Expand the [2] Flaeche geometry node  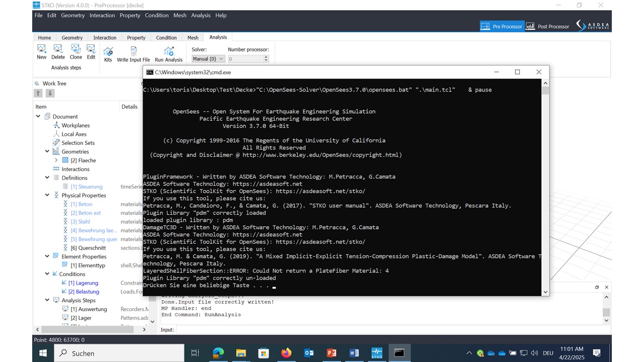coord(56,160)
